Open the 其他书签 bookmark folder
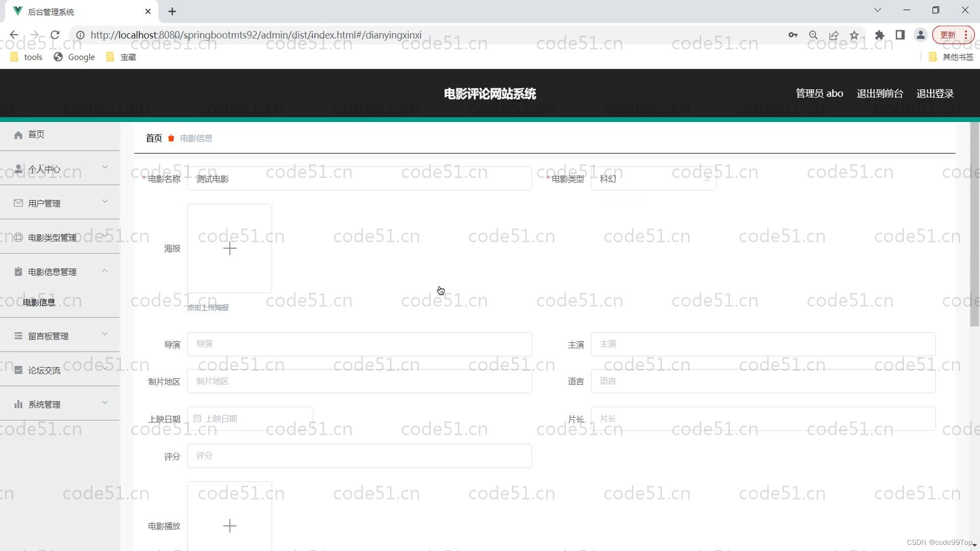The width and height of the screenshot is (980, 551). point(951,57)
